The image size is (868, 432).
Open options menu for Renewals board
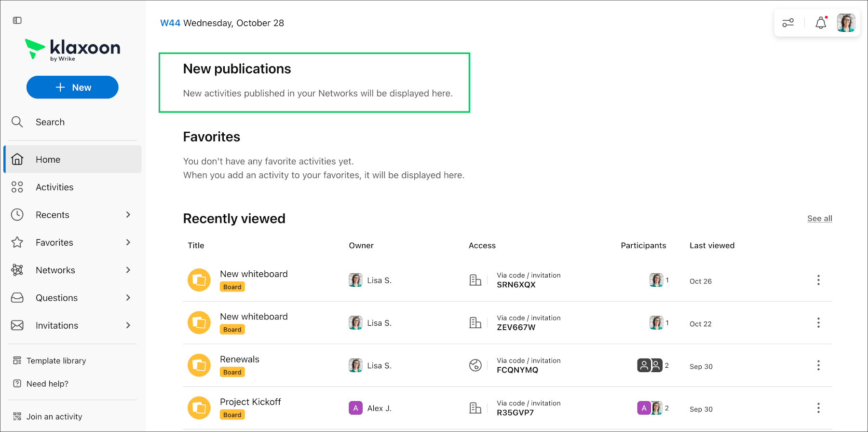pyautogui.click(x=818, y=365)
